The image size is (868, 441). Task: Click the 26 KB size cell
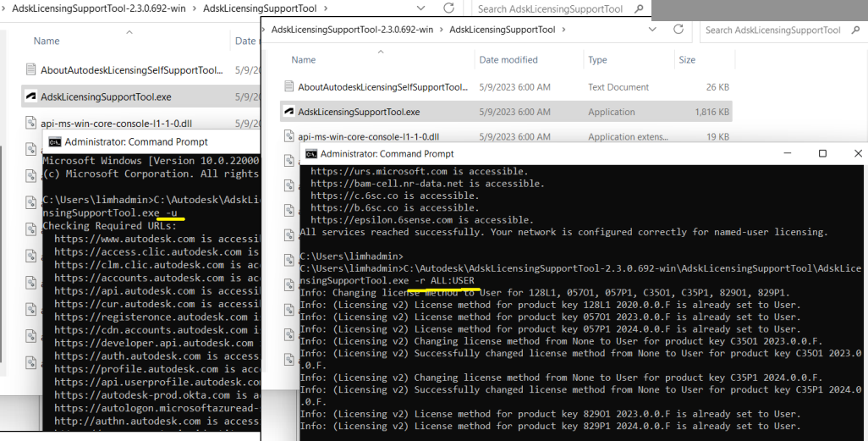pos(717,87)
